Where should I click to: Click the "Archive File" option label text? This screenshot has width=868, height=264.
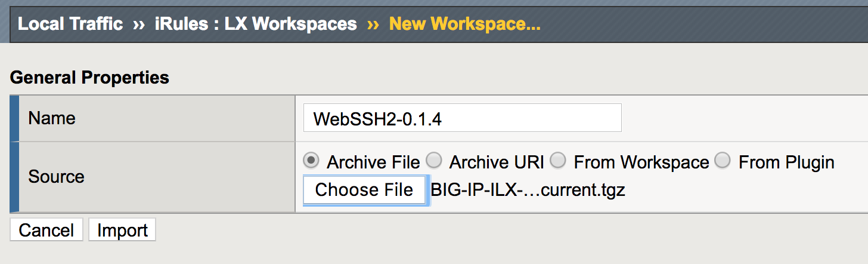(373, 162)
